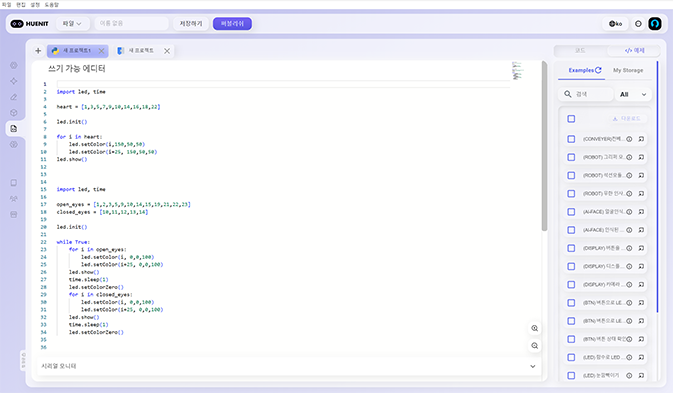Screen dimensions: 673x393
Task: Open the 도움말 menu
Action: (x=52, y=5)
